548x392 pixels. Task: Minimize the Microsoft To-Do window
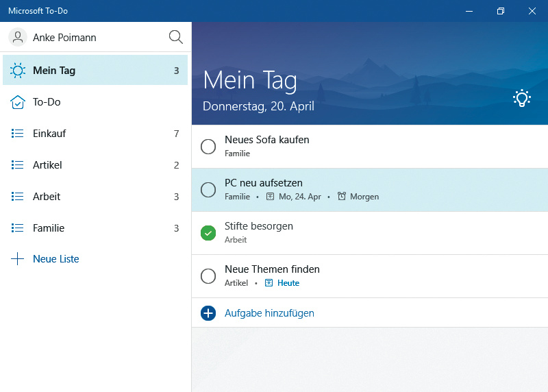tap(469, 11)
